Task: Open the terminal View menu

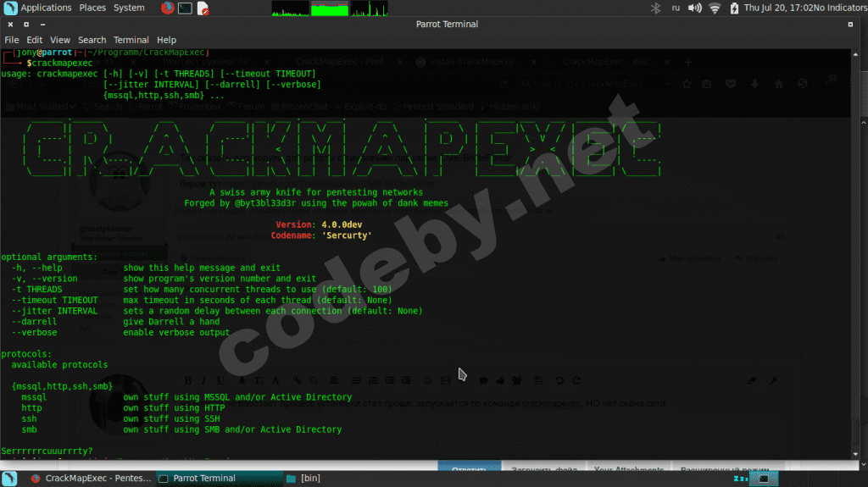Action: coord(60,40)
